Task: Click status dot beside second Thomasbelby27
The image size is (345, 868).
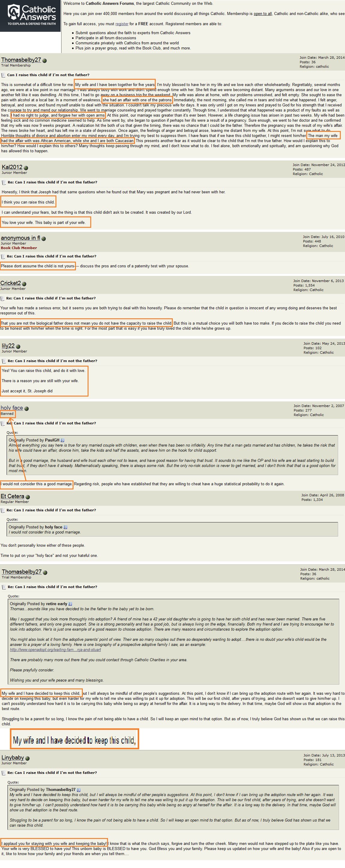Action: [45, 572]
